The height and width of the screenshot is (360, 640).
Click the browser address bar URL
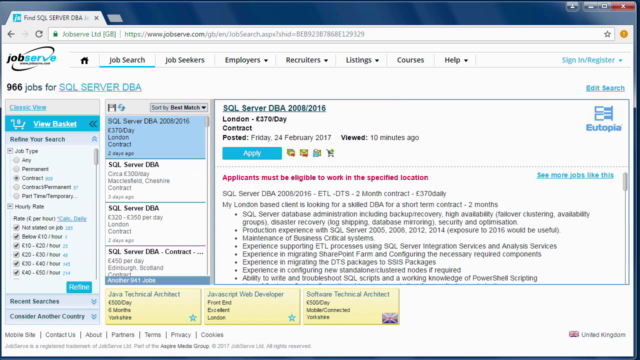click(x=244, y=34)
